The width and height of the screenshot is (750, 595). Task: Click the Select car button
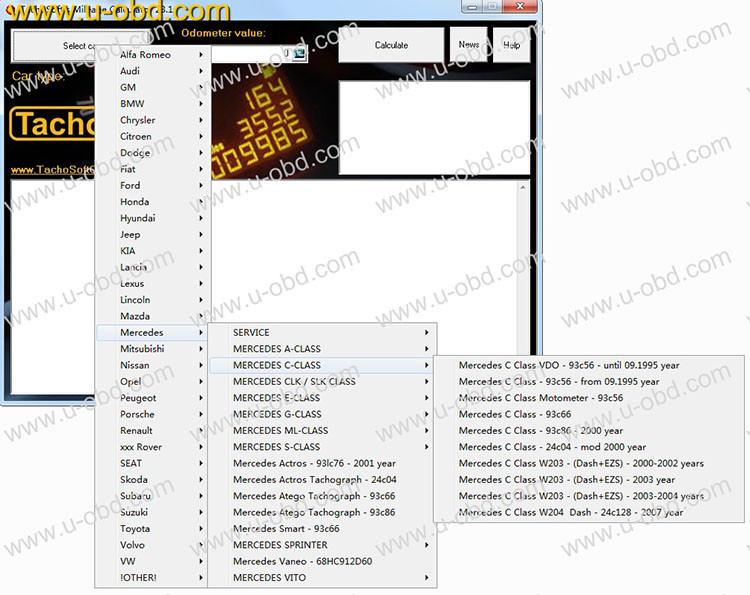click(79, 46)
